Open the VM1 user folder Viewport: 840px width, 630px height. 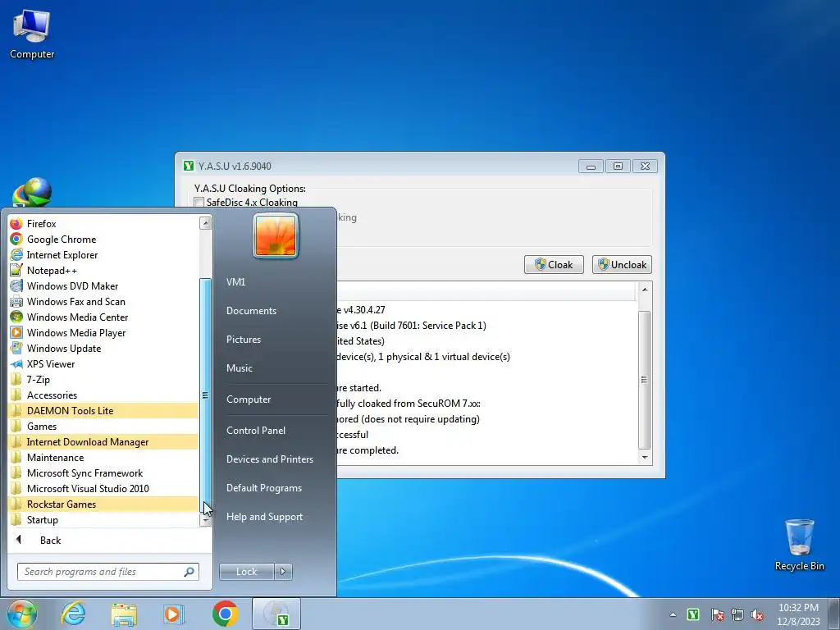coord(235,282)
